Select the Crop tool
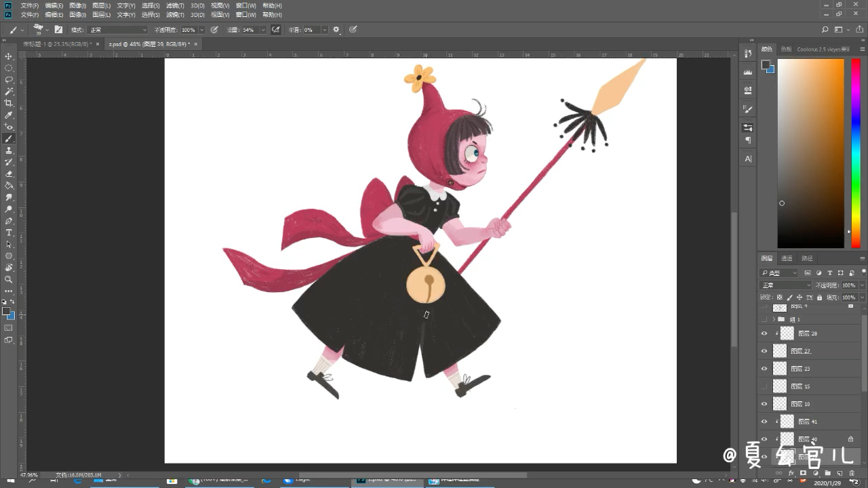The width and height of the screenshot is (868, 488). point(9,103)
